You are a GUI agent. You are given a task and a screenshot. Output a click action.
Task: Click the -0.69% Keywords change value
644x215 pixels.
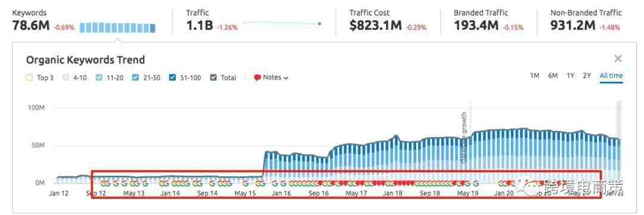point(64,28)
